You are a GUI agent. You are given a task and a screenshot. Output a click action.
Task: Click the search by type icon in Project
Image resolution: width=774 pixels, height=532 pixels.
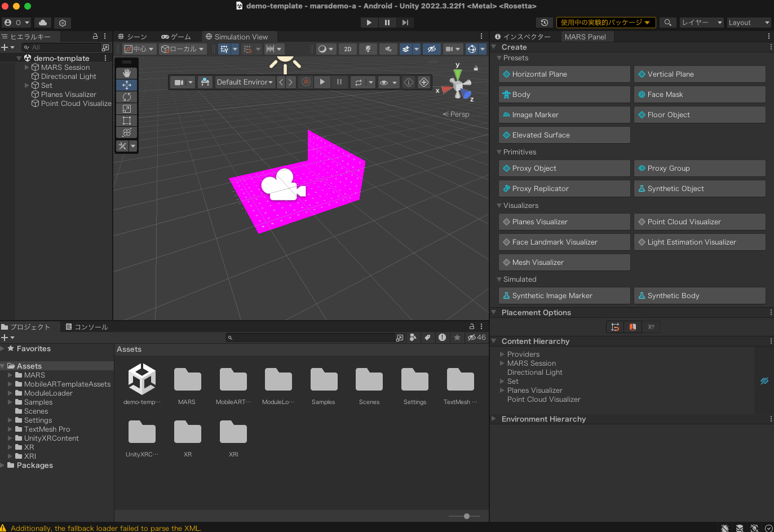tap(413, 338)
